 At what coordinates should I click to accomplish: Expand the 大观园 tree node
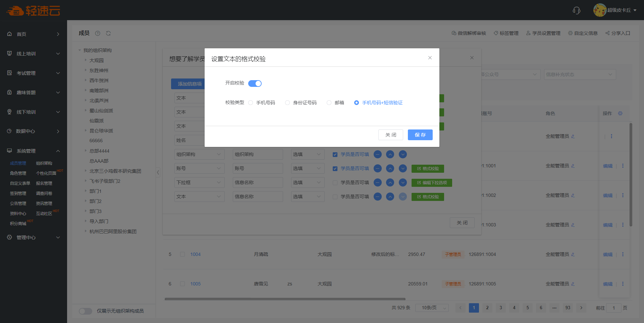[x=86, y=60]
